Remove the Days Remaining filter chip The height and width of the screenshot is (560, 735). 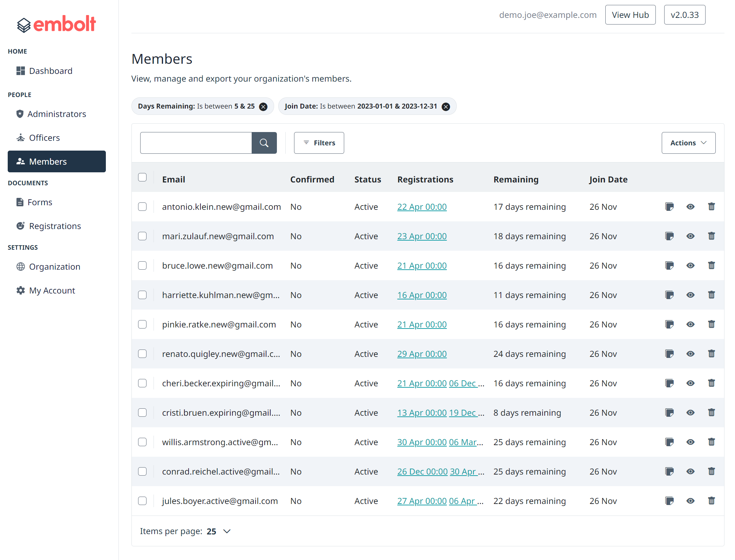pyautogui.click(x=263, y=107)
